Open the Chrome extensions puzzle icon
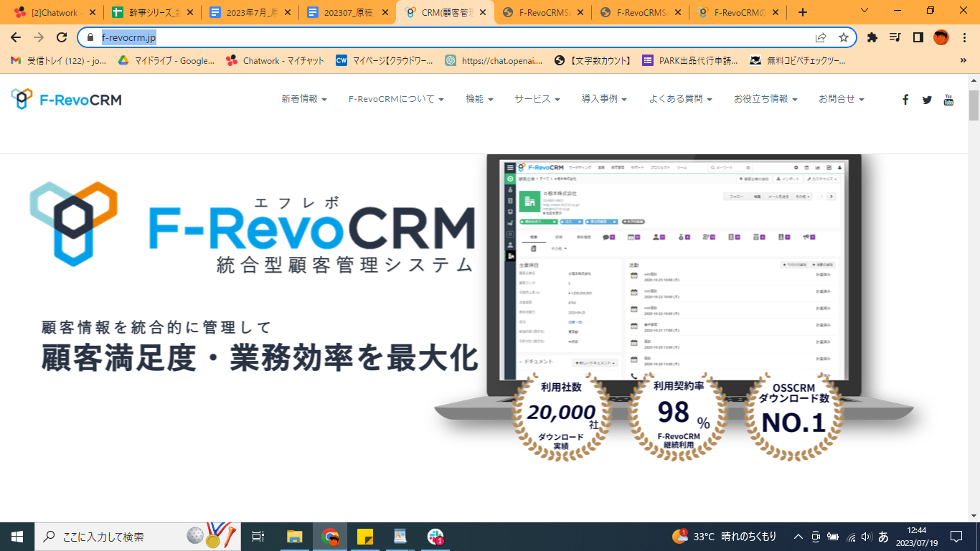 pyautogui.click(x=872, y=37)
